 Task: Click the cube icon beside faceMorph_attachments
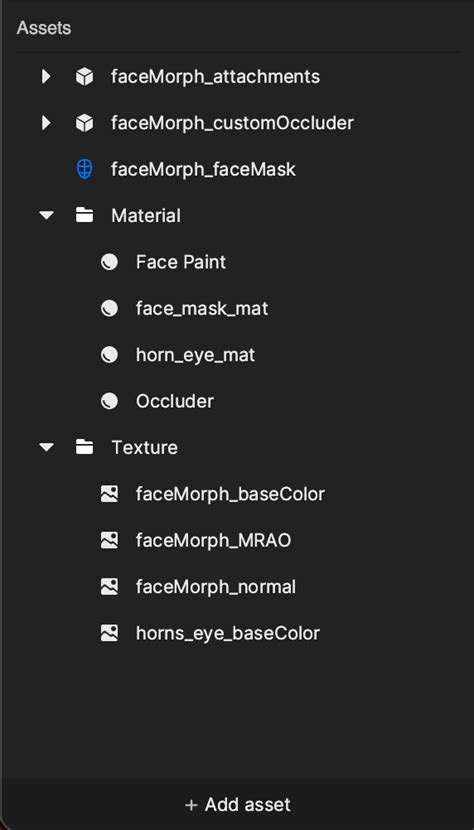pos(84,77)
